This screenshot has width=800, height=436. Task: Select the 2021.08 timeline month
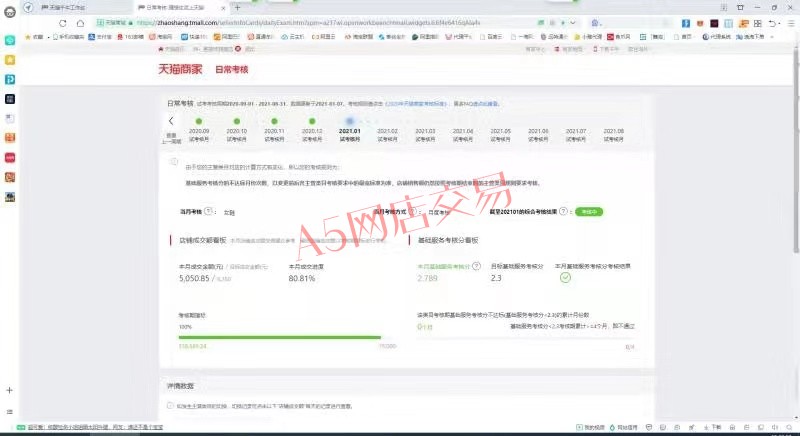click(x=614, y=135)
